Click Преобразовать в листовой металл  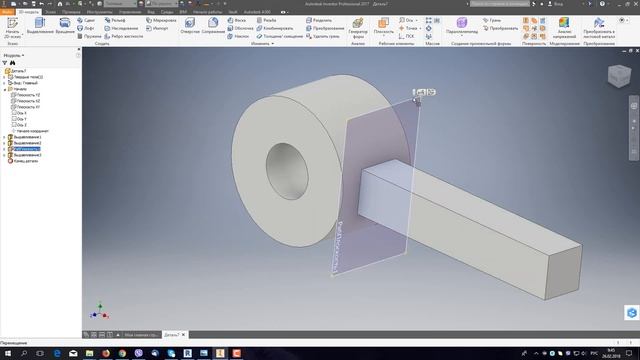click(599, 28)
